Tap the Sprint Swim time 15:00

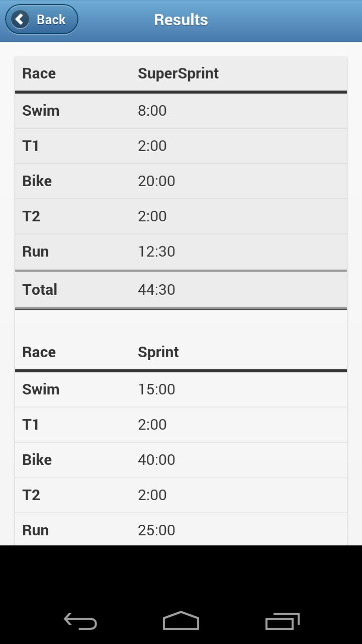pyautogui.click(x=156, y=389)
